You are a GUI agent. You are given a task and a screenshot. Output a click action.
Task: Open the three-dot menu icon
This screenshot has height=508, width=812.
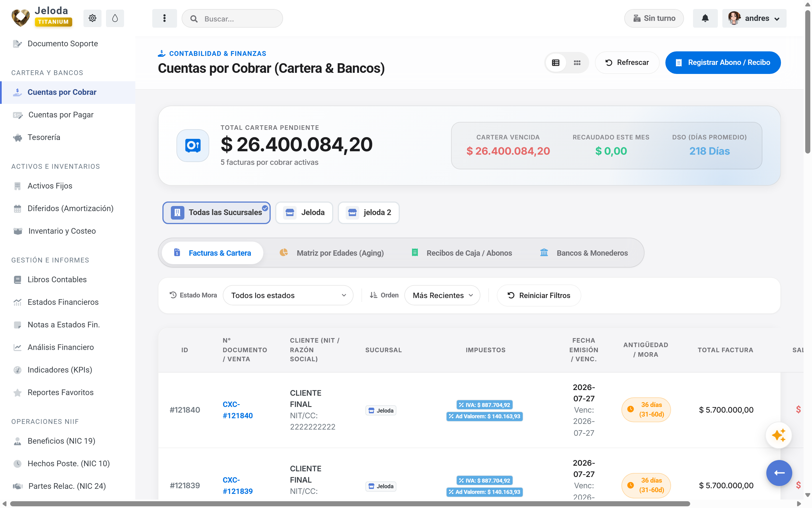coord(164,18)
